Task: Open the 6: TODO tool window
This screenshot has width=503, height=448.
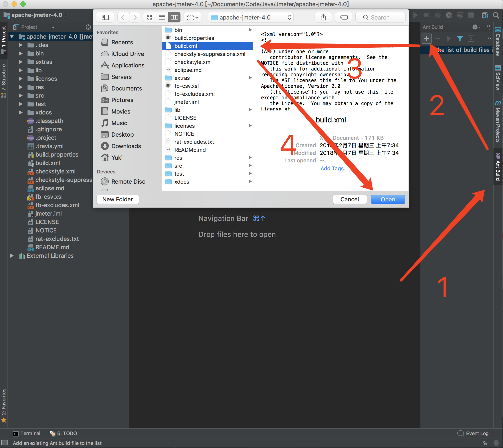Action: click(x=63, y=434)
